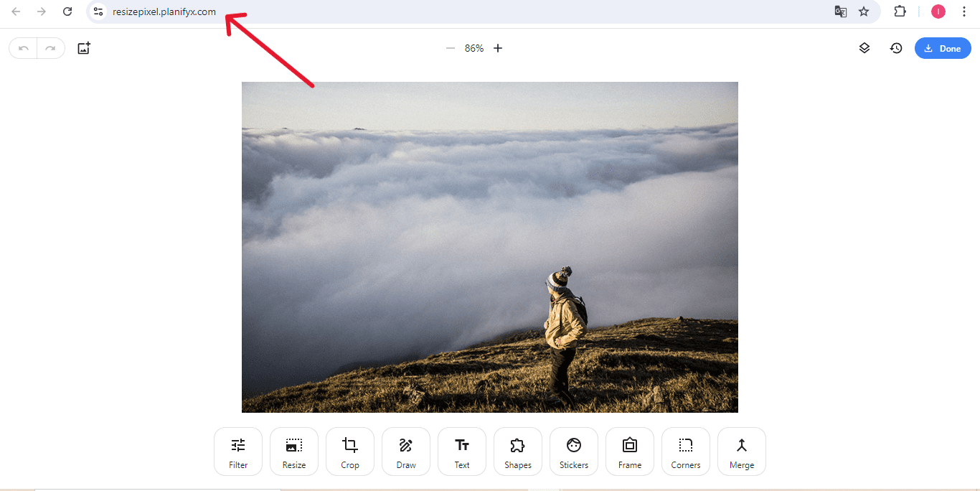The height and width of the screenshot is (491, 980).
Task: Select the Frame tool
Action: pos(630,452)
